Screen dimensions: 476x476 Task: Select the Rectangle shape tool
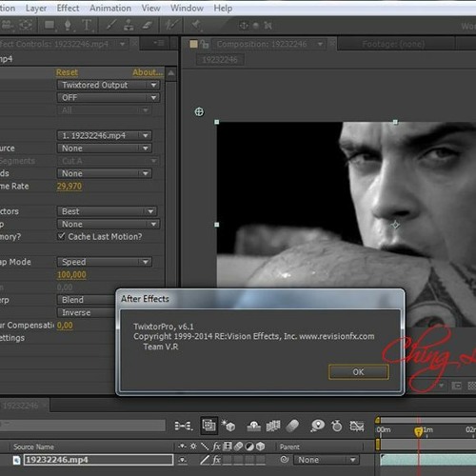point(50,25)
